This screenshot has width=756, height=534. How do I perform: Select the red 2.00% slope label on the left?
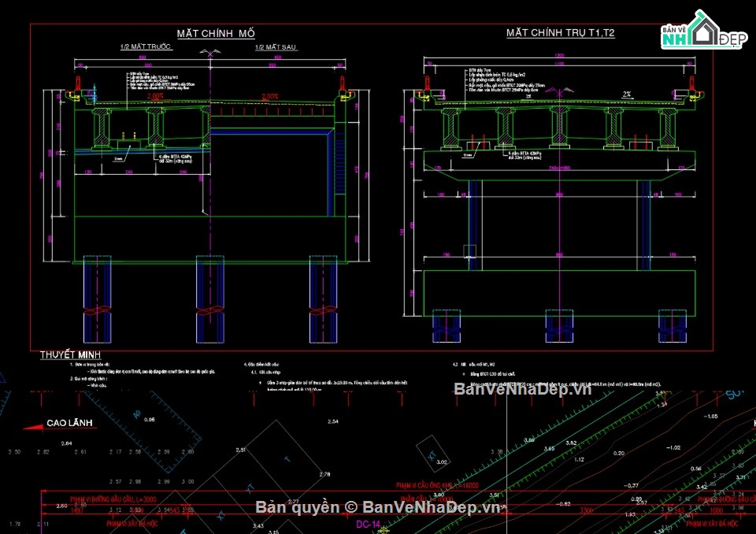[154, 96]
